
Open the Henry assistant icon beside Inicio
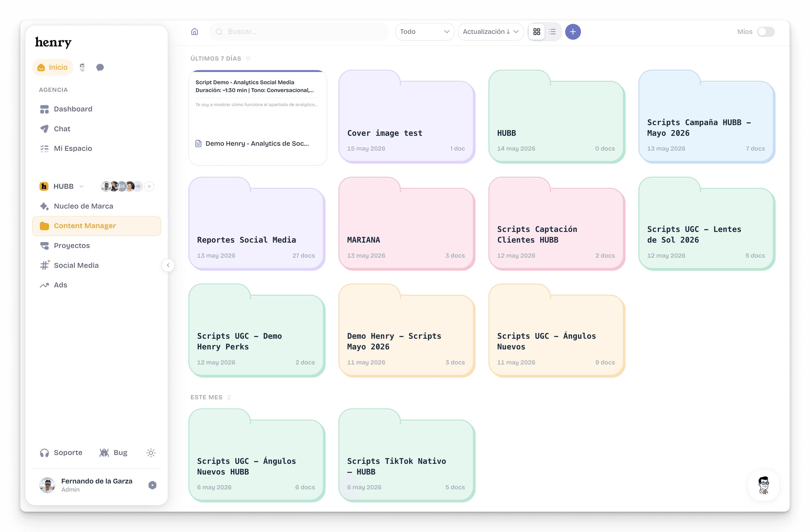[82, 67]
